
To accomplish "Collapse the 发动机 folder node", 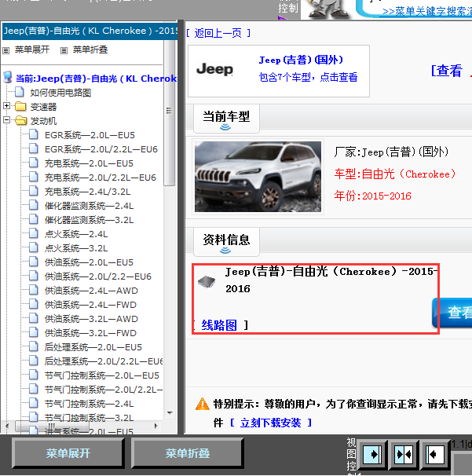I will 7,119.
